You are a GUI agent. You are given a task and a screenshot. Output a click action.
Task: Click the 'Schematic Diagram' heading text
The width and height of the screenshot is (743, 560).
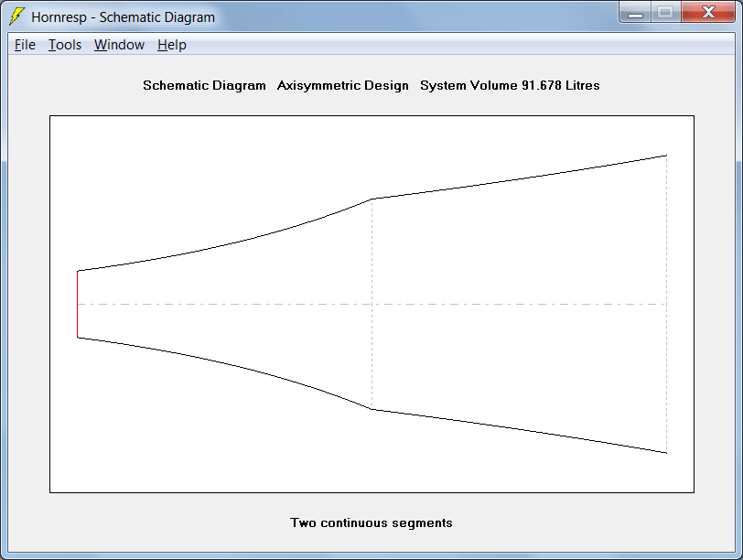click(x=204, y=85)
